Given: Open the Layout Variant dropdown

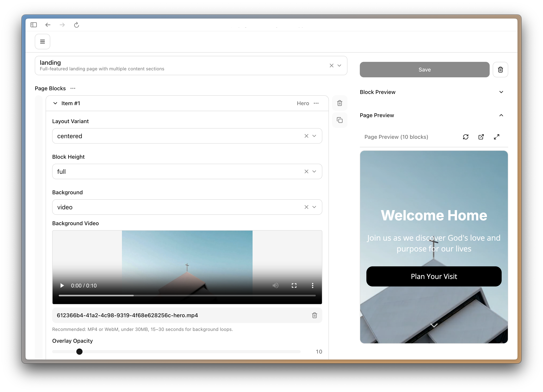Looking at the screenshot, I should tap(314, 136).
